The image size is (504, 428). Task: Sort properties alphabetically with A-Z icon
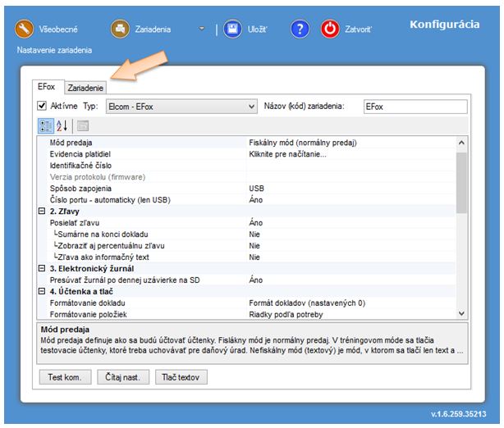(63, 126)
